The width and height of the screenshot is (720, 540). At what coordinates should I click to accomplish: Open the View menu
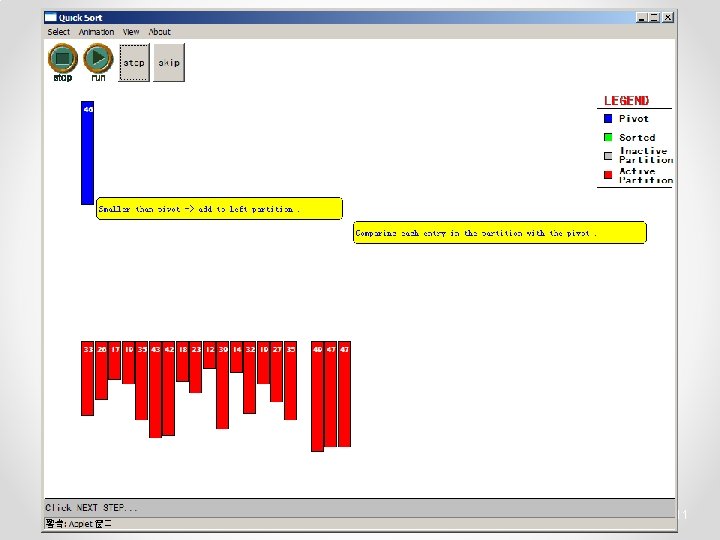pyautogui.click(x=130, y=32)
